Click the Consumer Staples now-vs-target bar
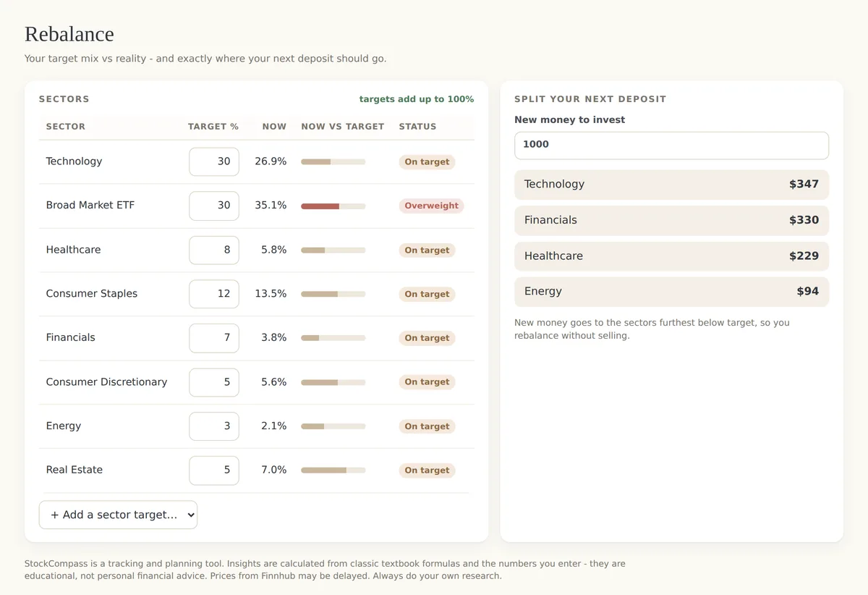Image resolution: width=868 pixels, height=595 pixels. tap(333, 295)
